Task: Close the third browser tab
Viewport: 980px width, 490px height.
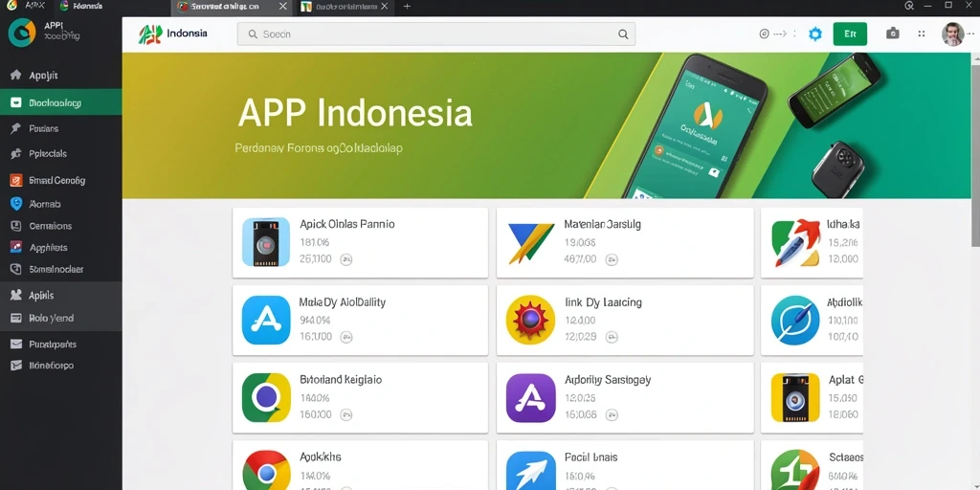Action: (x=282, y=7)
